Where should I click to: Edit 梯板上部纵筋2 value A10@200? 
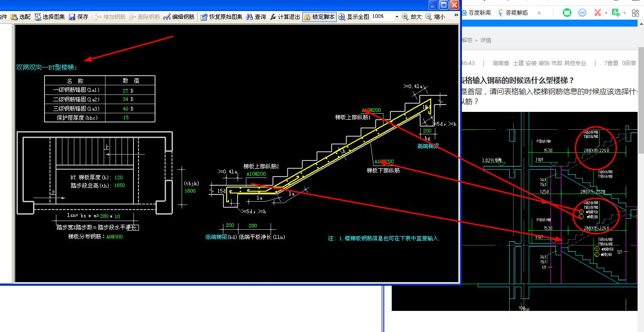click(256, 174)
